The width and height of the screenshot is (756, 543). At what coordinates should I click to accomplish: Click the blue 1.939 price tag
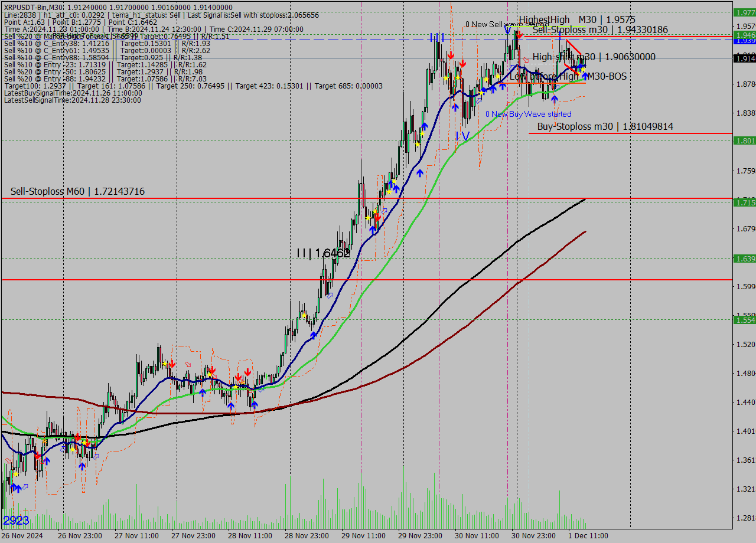tap(744, 41)
